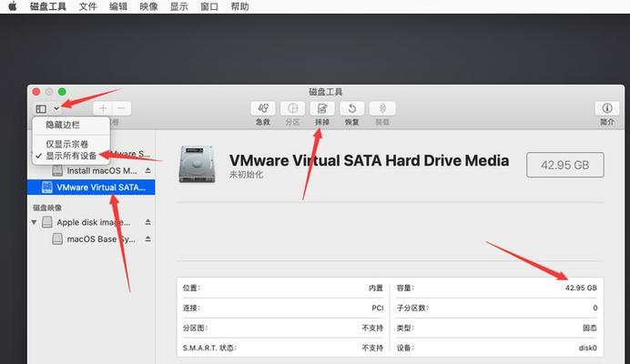Viewport: 630px width, 364px height.
Task: Open the 显示 menu
Action: 178,7
